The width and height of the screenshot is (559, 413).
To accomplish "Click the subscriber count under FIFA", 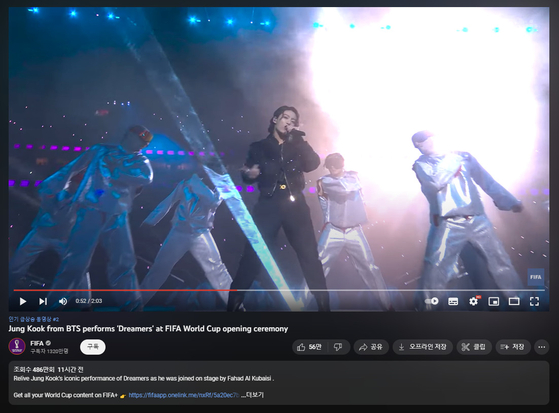I will click(x=49, y=351).
